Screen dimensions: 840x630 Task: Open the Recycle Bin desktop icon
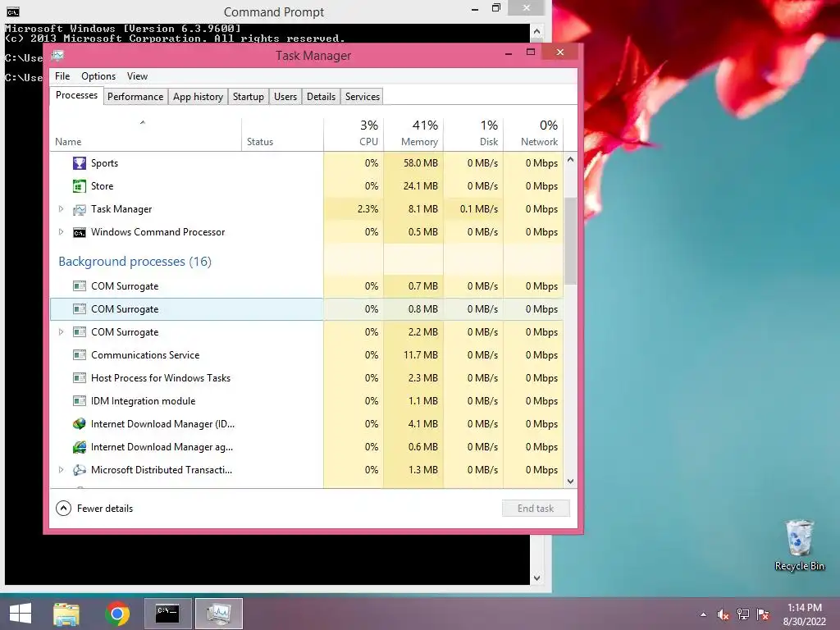coord(799,546)
